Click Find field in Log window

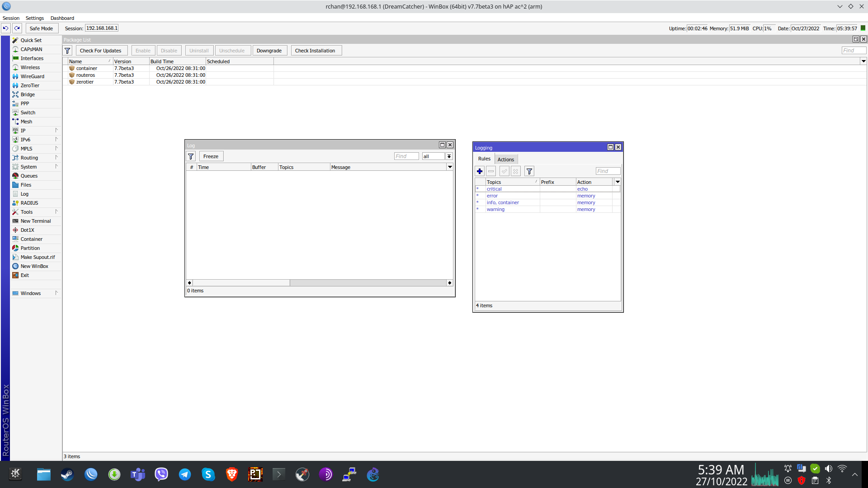pos(406,156)
